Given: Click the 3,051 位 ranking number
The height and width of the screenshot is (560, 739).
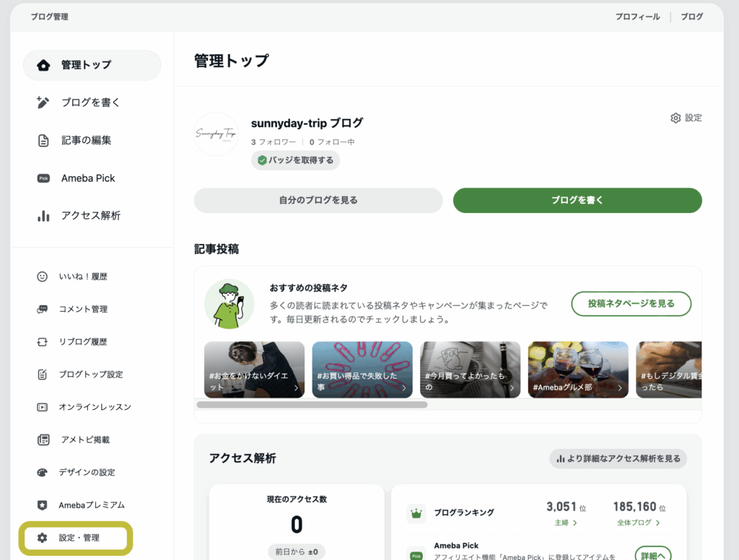Looking at the screenshot, I should 566,507.
